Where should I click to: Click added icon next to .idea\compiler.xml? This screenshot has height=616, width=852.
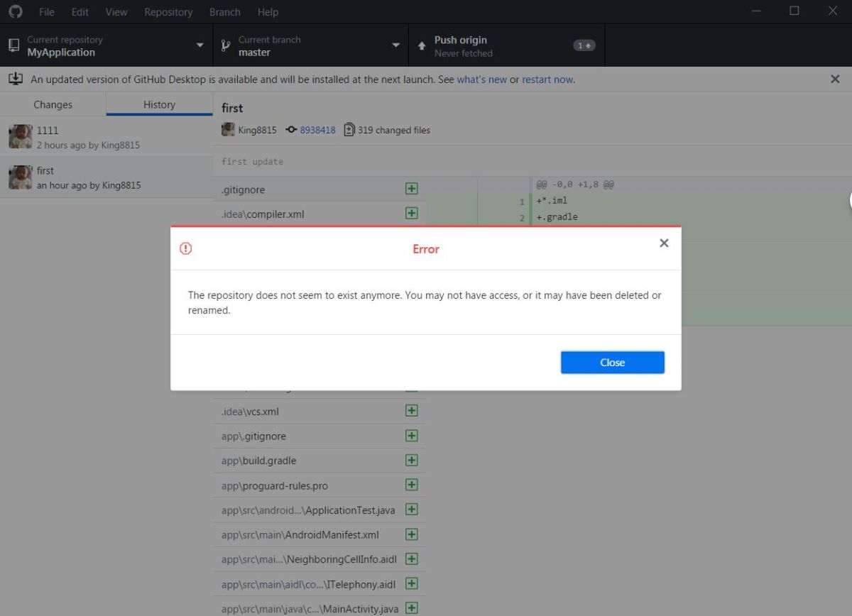pos(411,213)
